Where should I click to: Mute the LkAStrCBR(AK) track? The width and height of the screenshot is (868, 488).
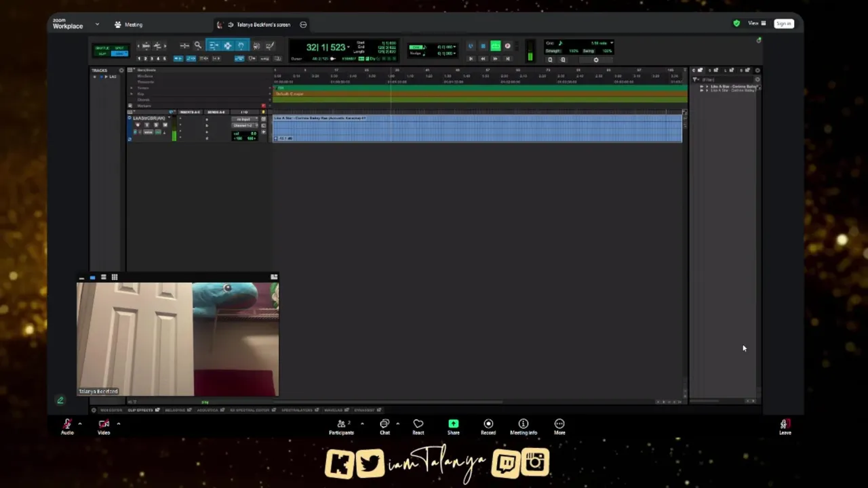[165, 125]
